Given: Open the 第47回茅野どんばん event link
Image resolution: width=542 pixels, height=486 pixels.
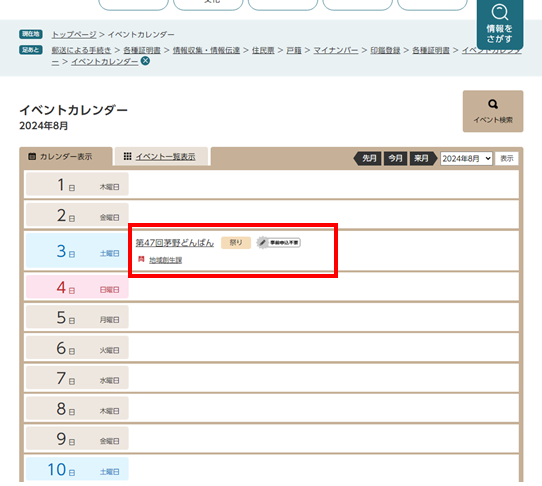Looking at the screenshot, I should [x=175, y=243].
